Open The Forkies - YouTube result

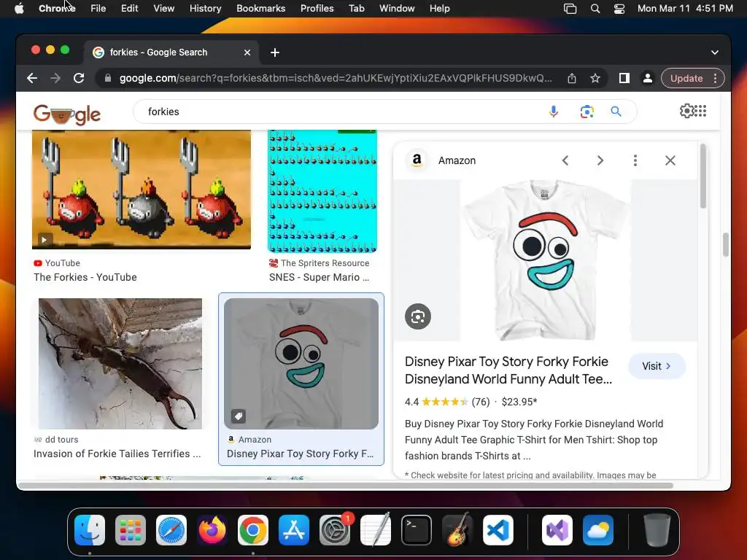[x=85, y=277]
